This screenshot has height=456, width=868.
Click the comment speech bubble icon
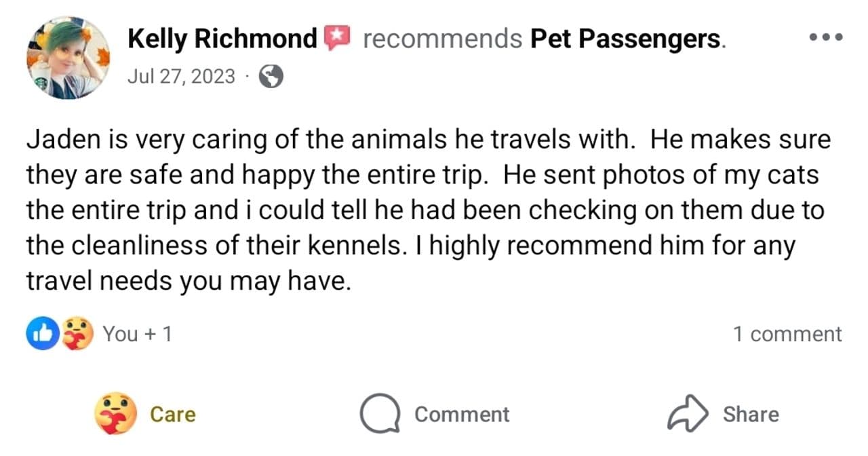[x=380, y=414]
